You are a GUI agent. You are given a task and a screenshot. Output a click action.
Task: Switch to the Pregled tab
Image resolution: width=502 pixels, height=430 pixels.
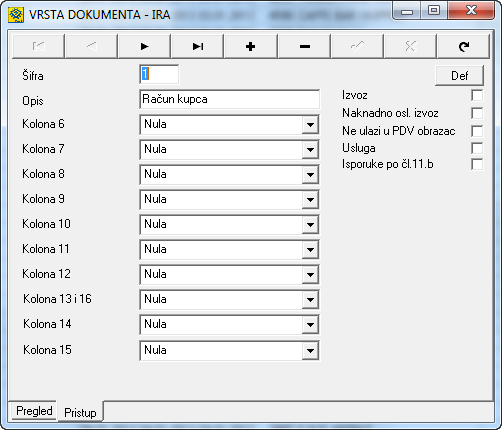(x=34, y=411)
